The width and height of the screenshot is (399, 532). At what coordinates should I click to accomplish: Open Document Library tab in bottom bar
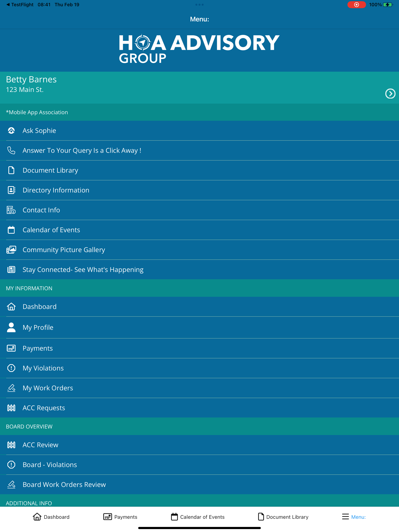point(283,517)
